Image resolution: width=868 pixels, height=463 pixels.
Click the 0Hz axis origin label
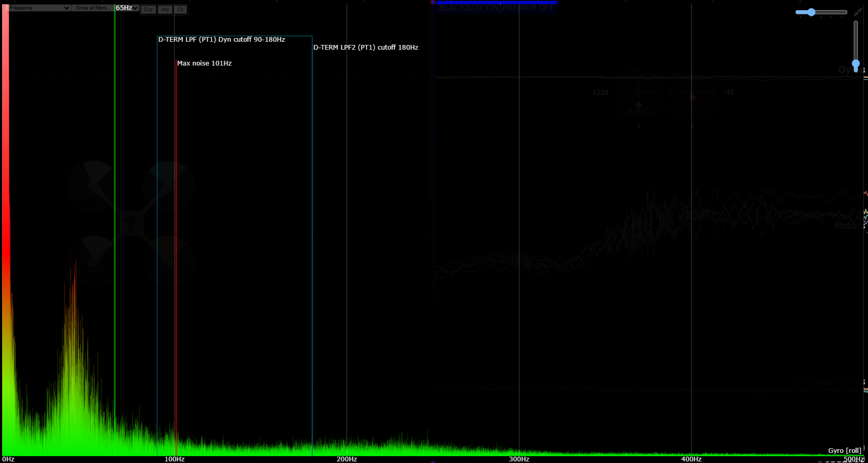(x=8, y=459)
